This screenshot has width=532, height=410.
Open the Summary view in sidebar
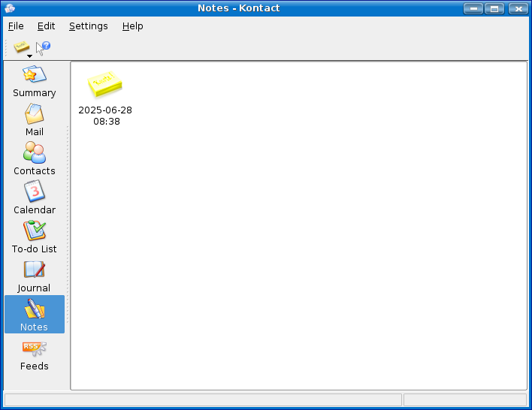point(34,82)
